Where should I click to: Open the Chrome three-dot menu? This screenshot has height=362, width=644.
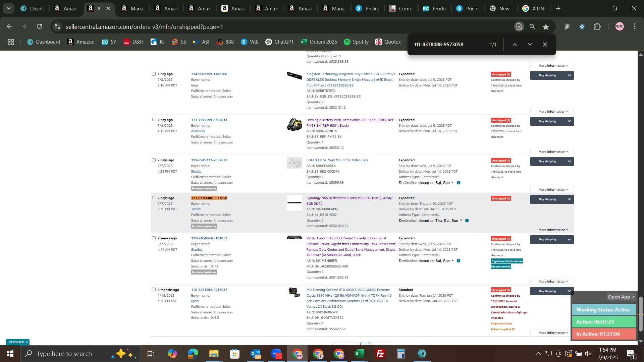tap(635, 26)
